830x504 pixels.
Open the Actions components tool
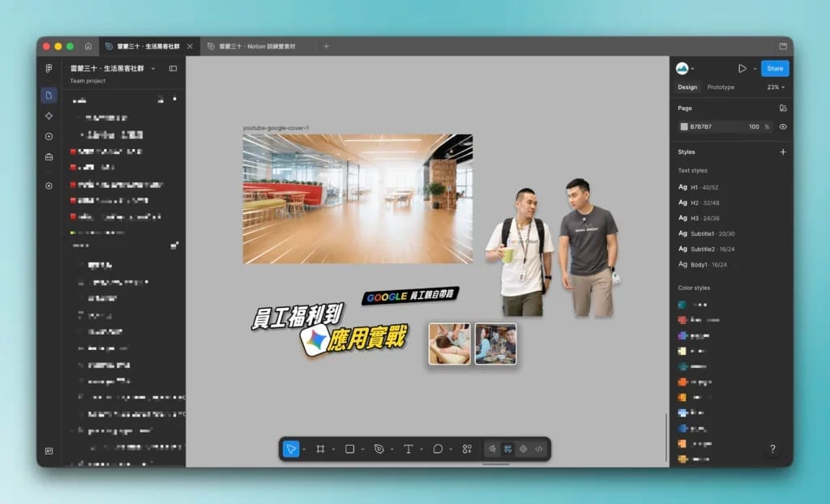(467, 449)
